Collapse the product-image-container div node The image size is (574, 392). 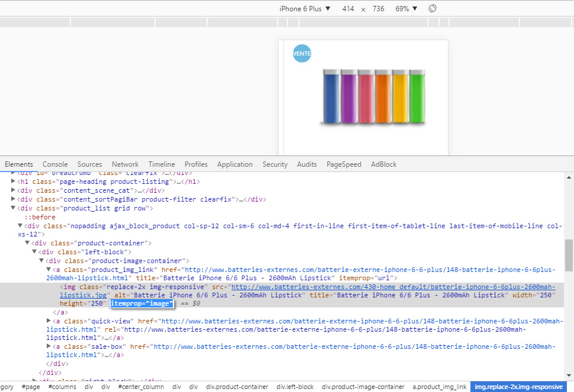pyautogui.click(x=41, y=260)
